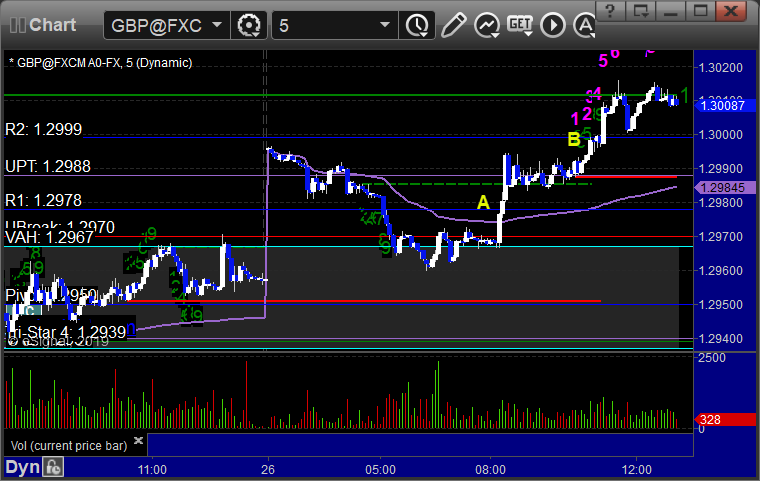Image resolution: width=760 pixels, height=481 pixels.
Task: Click the purple 1.29845 price tag
Action: coord(725,188)
